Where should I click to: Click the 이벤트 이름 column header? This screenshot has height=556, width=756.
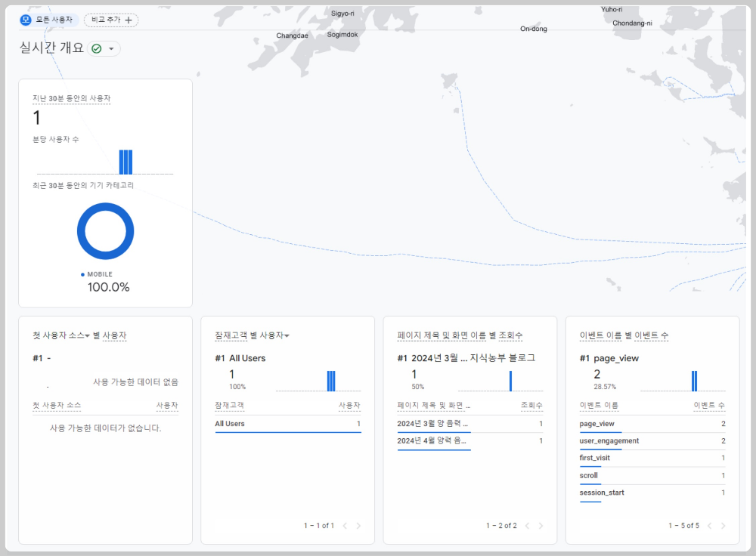coord(599,406)
